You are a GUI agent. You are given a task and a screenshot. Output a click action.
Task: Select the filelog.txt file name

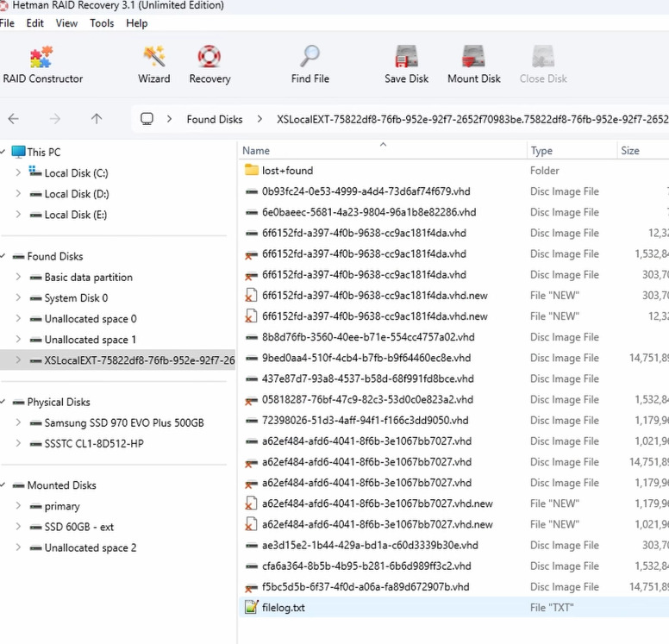[284, 607]
